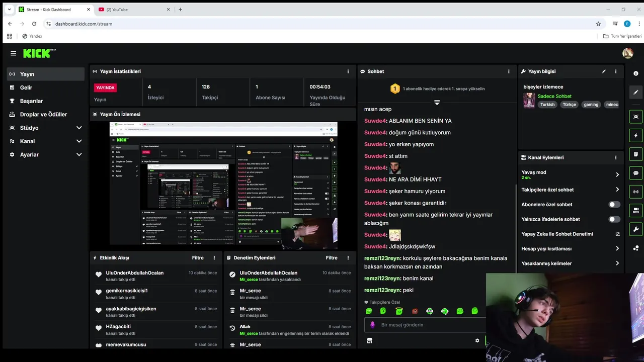Open Takipçilere özel sohbet options chevron

tap(617, 190)
